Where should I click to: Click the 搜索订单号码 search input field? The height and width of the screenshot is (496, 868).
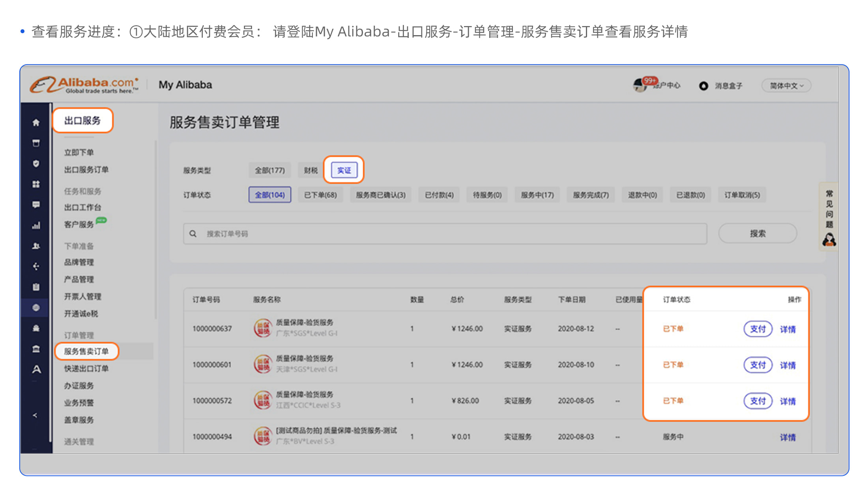point(445,234)
